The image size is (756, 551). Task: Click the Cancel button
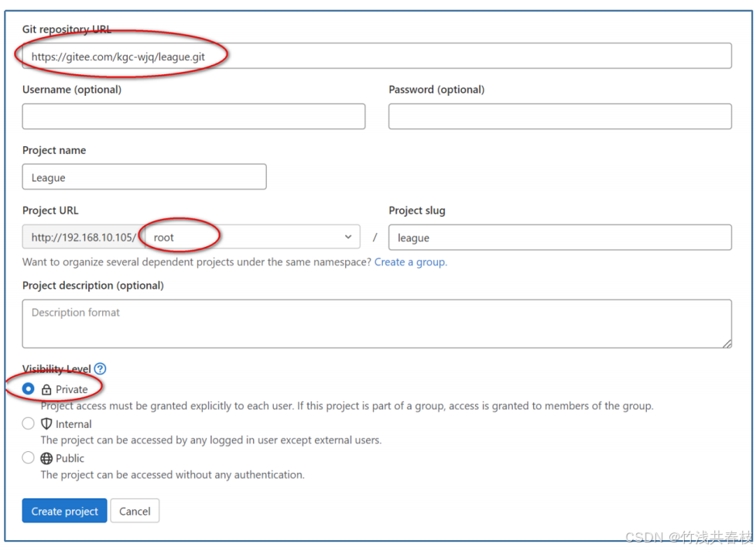click(x=135, y=511)
